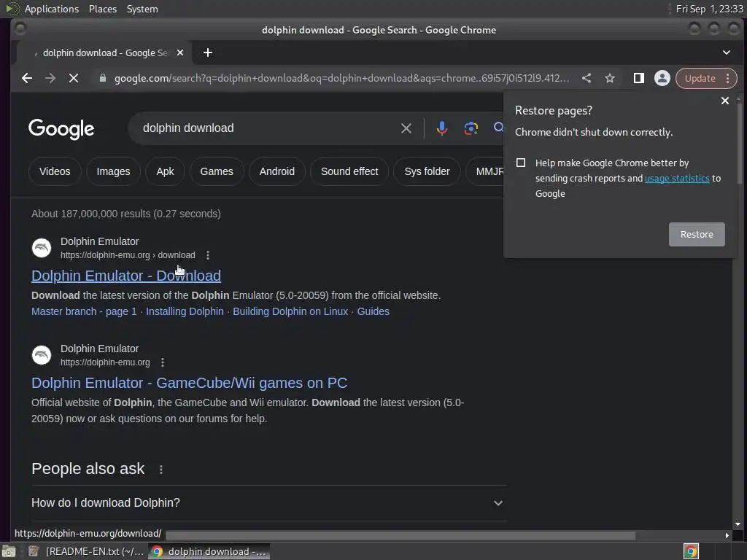The width and height of the screenshot is (747, 560).
Task: Select the Android filter chip
Action: point(276,171)
